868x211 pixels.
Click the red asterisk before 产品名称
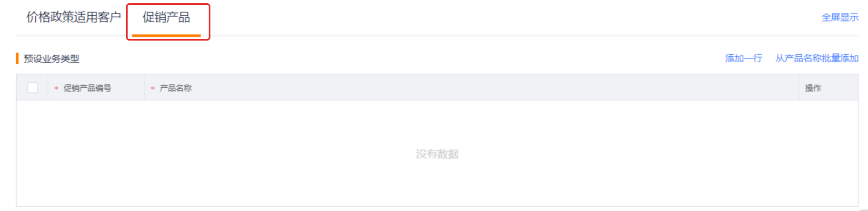tap(153, 88)
